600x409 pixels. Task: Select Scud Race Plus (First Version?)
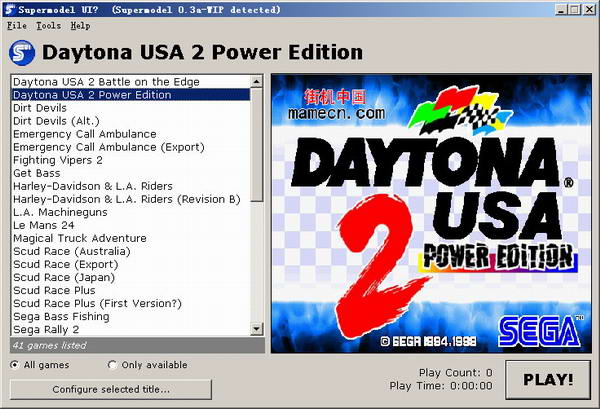tap(131, 303)
